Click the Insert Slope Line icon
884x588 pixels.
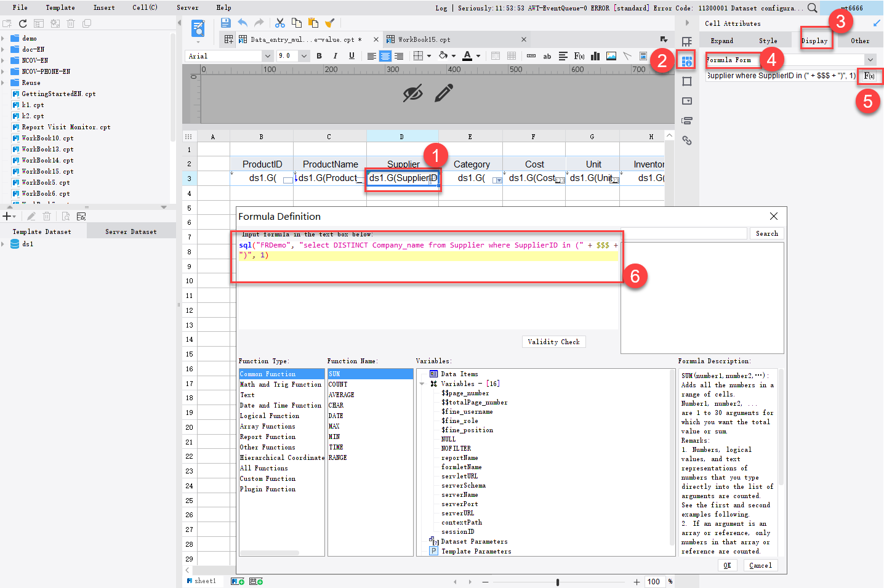(627, 56)
